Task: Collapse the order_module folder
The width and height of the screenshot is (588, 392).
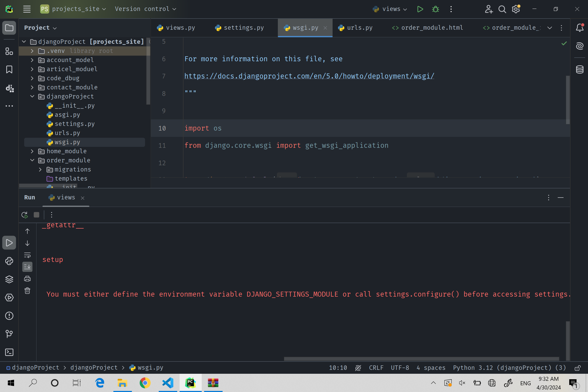Action: tap(32, 160)
